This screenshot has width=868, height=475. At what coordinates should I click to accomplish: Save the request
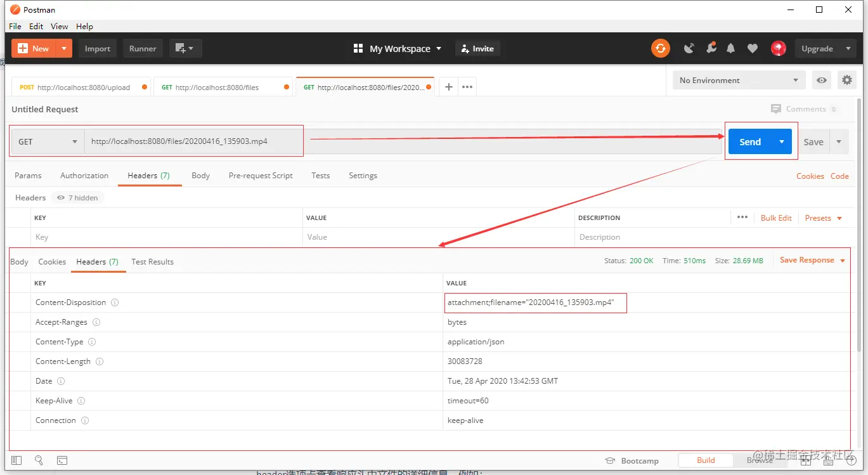(813, 142)
